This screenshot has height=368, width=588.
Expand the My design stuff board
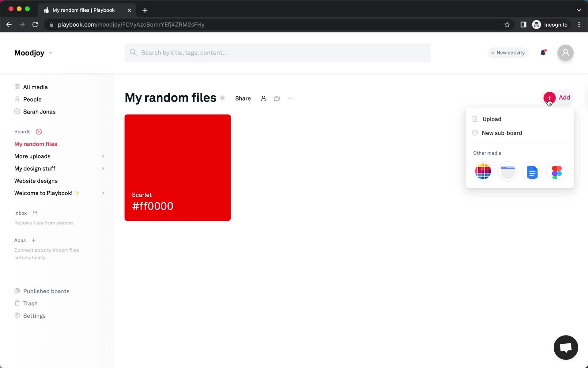pos(103,168)
